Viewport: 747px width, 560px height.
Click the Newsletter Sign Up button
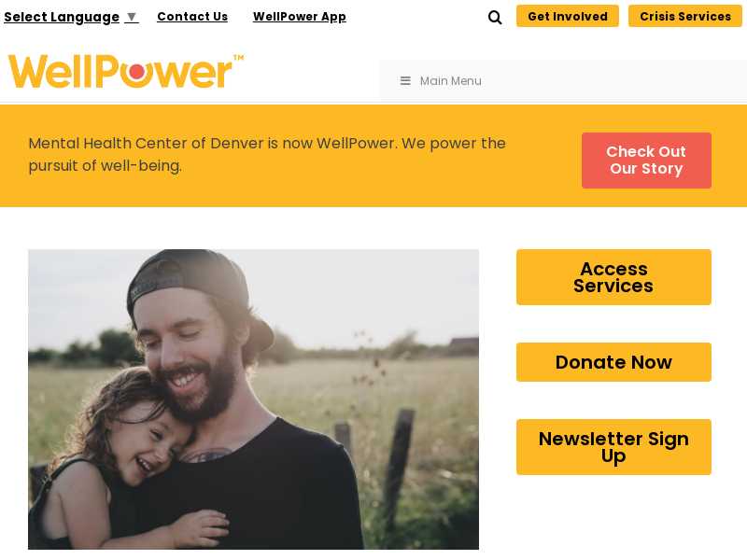click(613, 447)
